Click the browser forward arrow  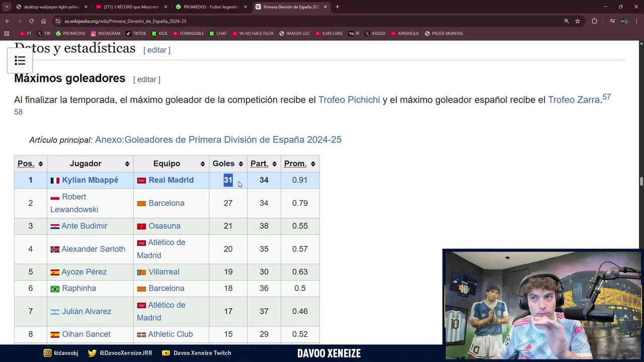coord(19,21)
